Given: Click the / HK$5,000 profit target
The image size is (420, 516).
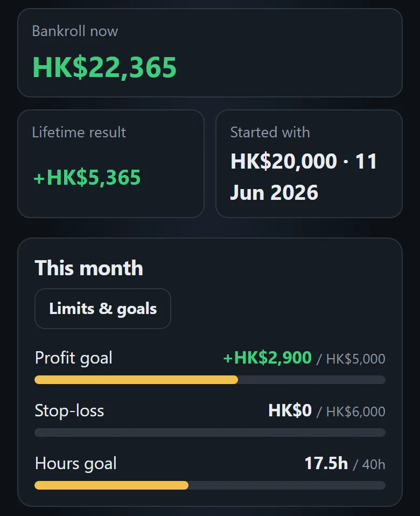Looking at the screenshot, I should 351,359.
